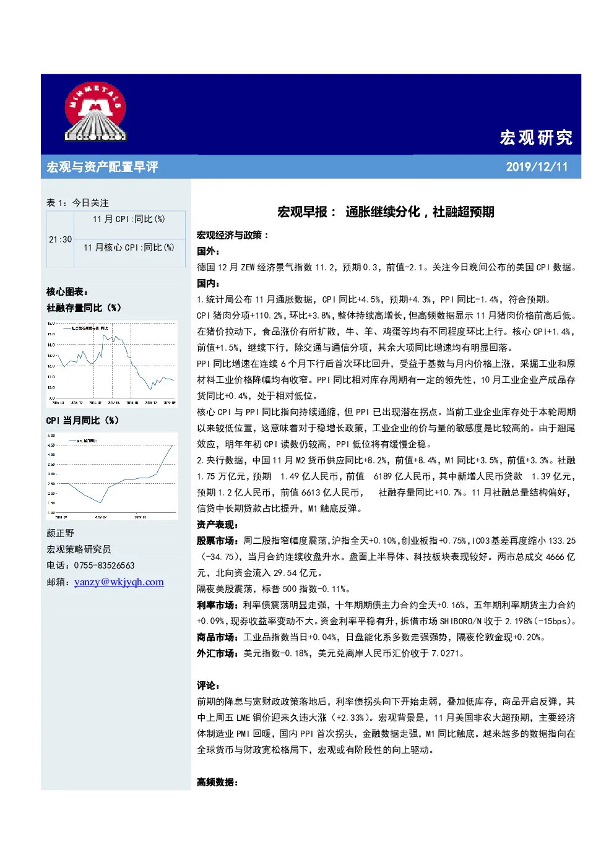The image size is (614, 868).
Task: Click the line starting 2.央行数据
Action: (x=386, y=460)
